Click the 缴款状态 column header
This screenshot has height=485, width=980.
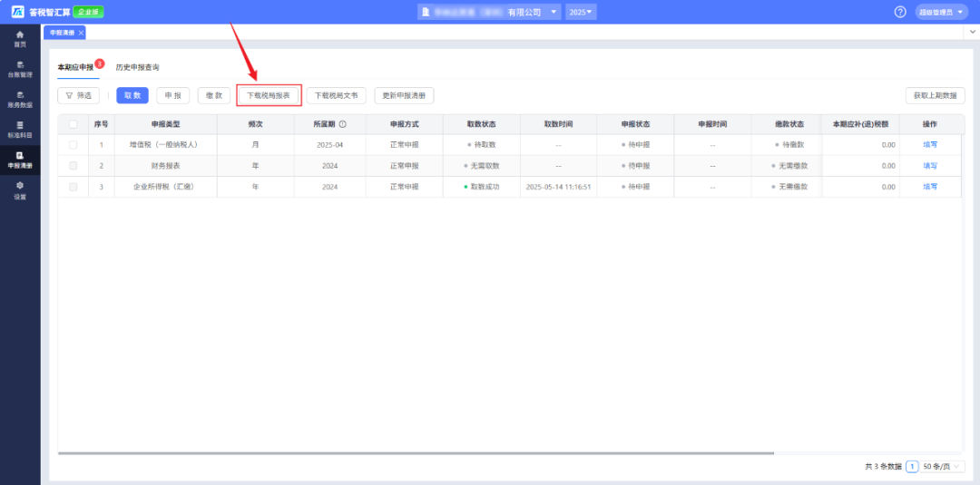coord(789,124)
